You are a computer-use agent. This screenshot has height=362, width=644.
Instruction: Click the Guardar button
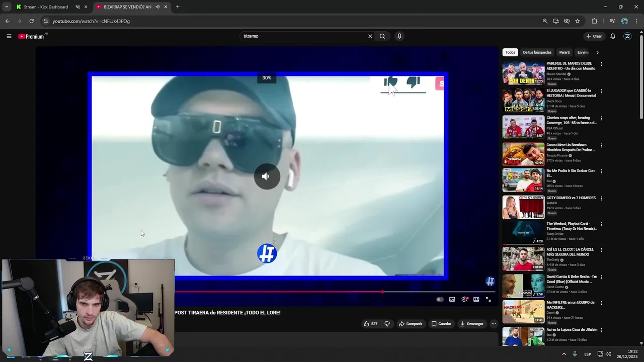click(441, 324)
